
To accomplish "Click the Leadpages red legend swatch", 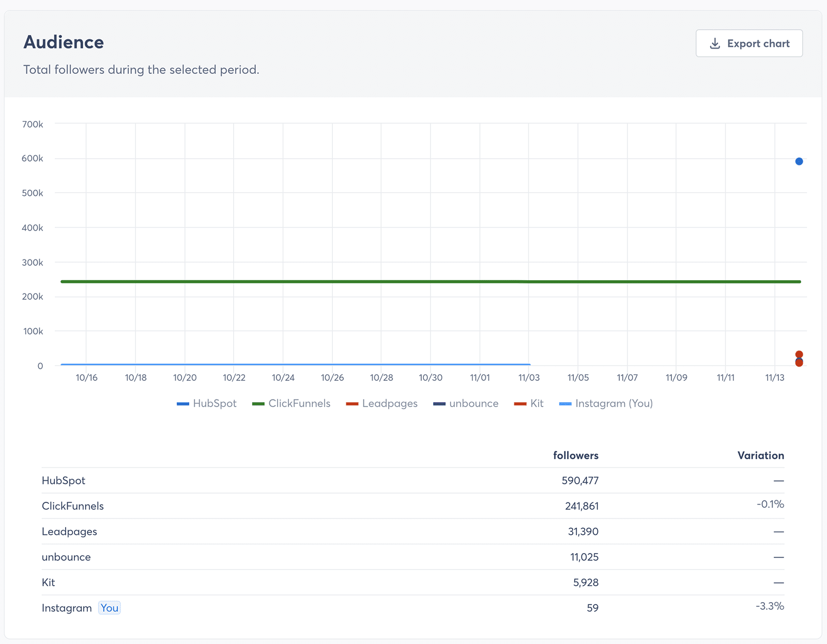I will 353,404.
